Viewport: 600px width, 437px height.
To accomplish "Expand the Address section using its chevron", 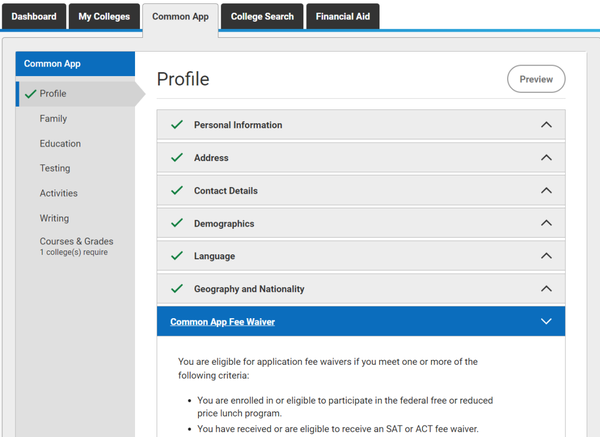I will (546, 158).
